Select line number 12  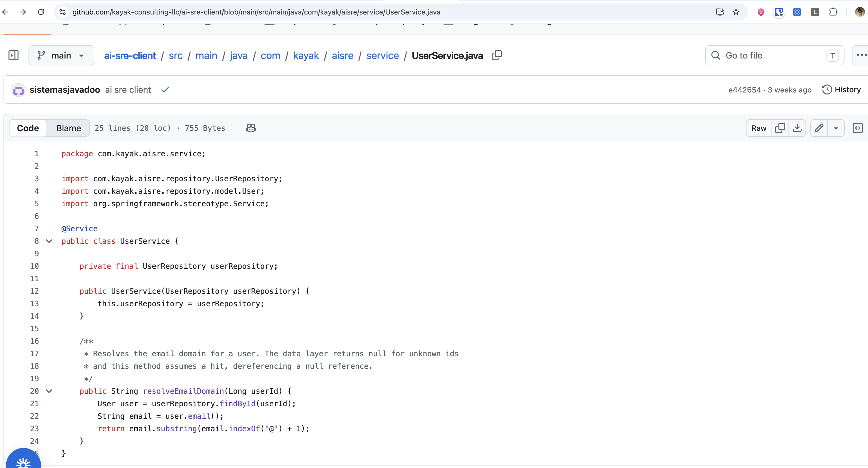coord(34,291)
